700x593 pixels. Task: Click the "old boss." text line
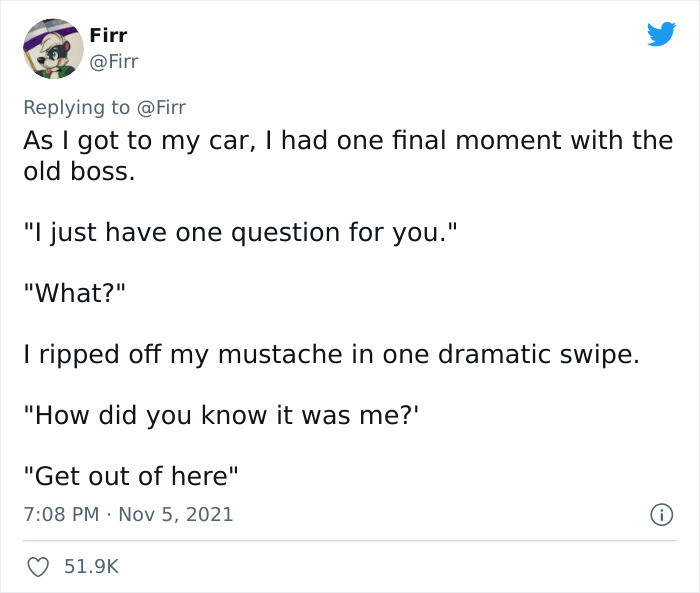[x=79, y=171]
